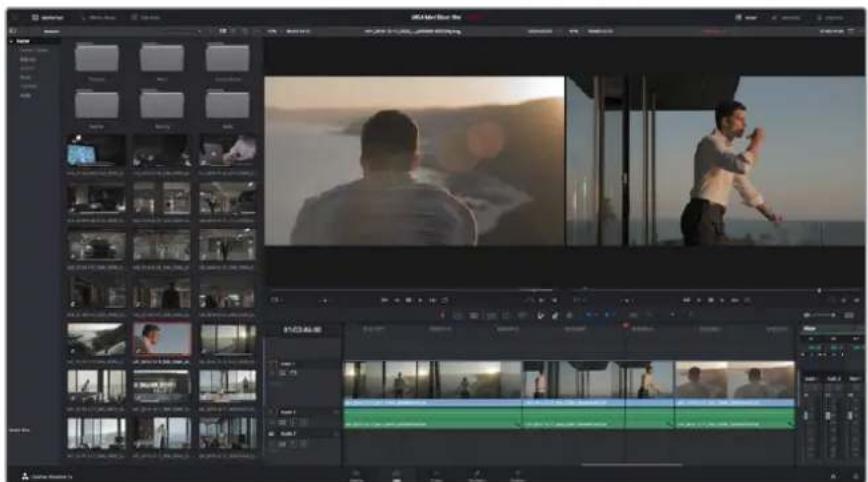Toggle the Edit Index panel button

146,18
